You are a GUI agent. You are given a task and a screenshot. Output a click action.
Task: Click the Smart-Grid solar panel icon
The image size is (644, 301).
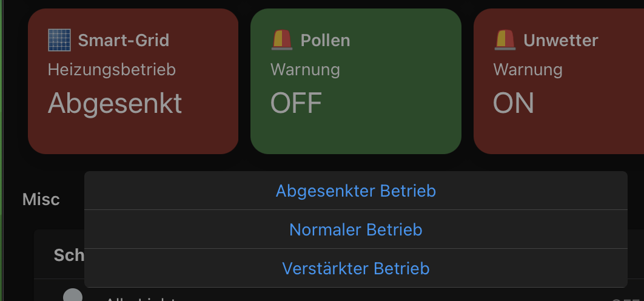click(x=59, y=40)
